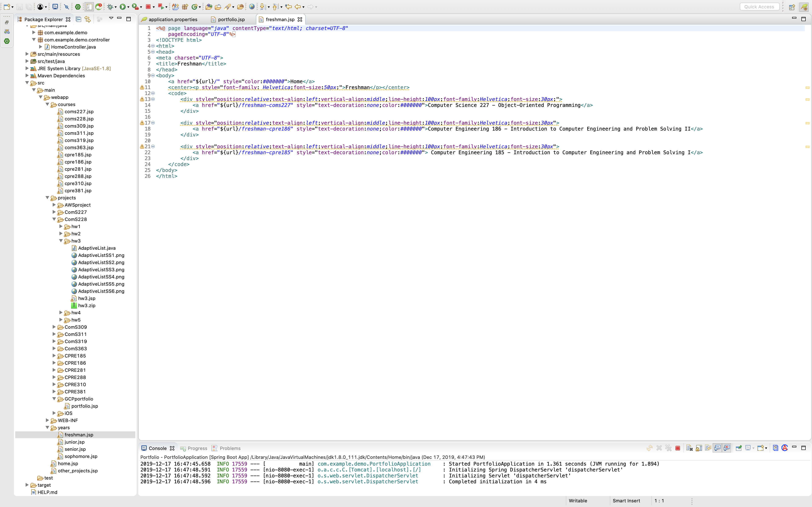812x507 pixels.
Task: Toggle Link with Editor in Package Explorer
Action: [x=88, y=19]
